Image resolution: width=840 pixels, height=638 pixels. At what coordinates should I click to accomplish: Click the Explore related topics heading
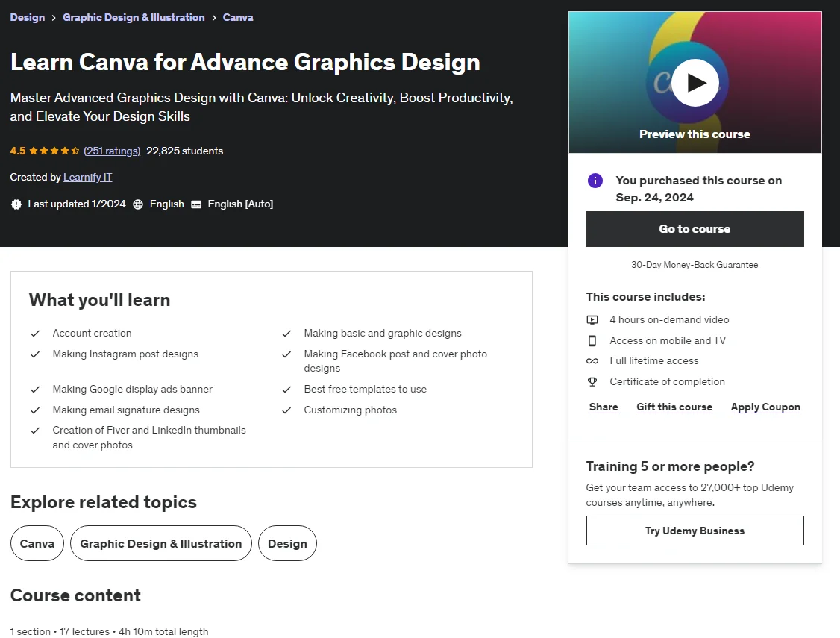coord(104,502)
